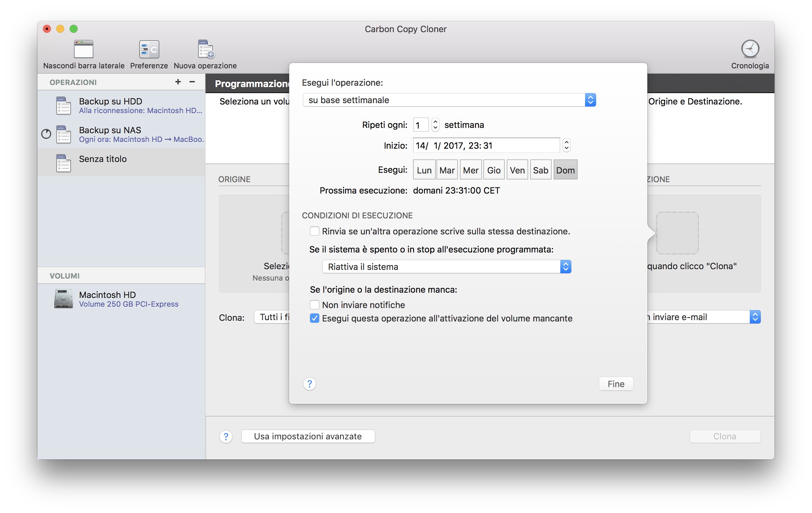Viewport: 812px width, 513px height.
Task: Toggle Lun day button
Action: (x=424, y=170)
